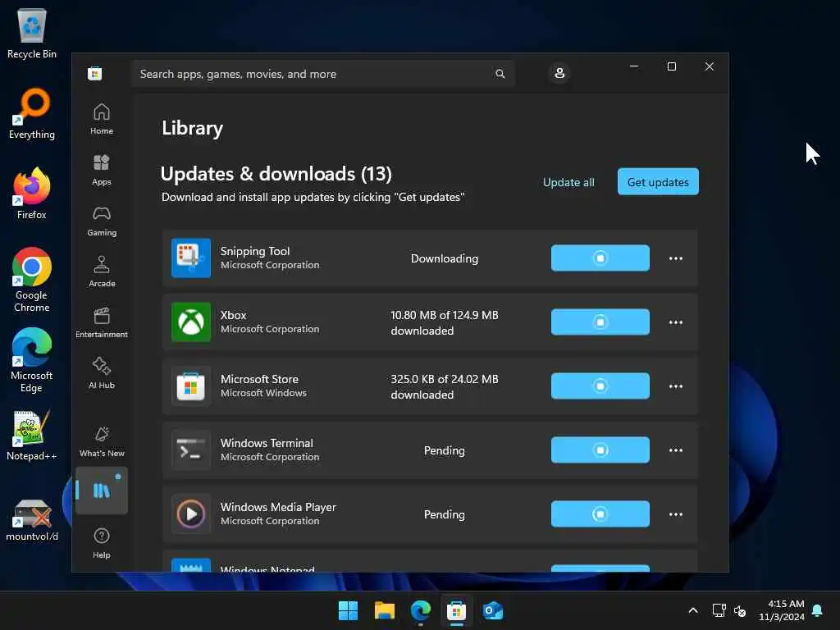Show hidden system tray icons

(x=692, y=610)
